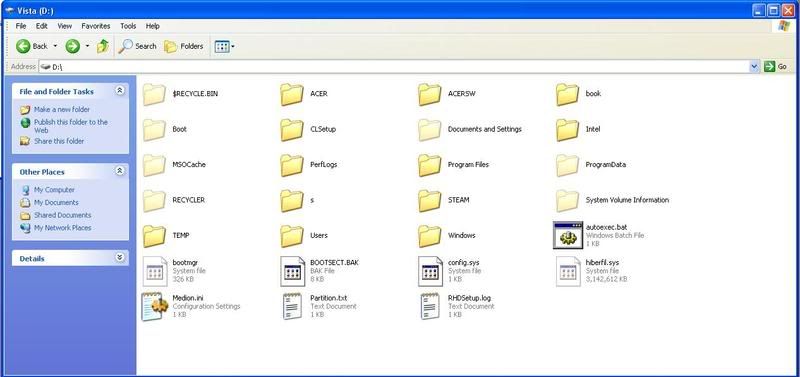
Task: Select the ACERSW folder icon
Action: pyautogui.click(x=430, y=94)
